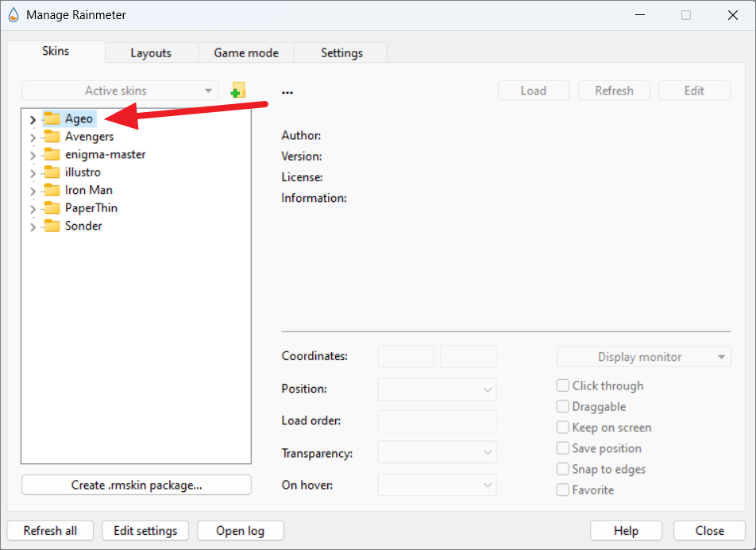The height and width of the screenshot is (550, 756).
Task: Open the Settings tab
Action: [x=341, y=53]
